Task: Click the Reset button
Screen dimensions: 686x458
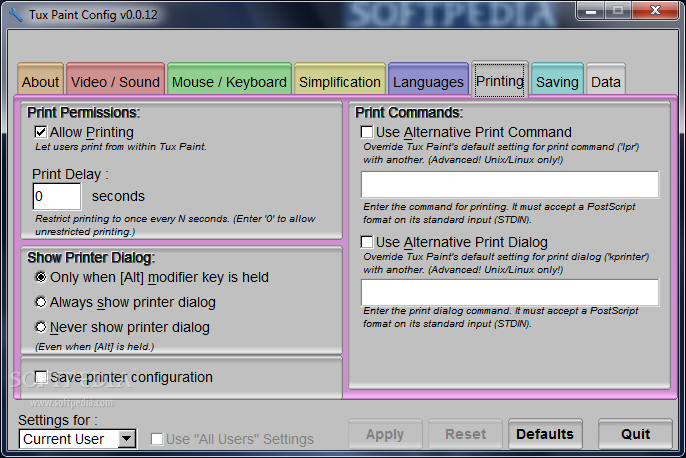Action: (466, 434)
